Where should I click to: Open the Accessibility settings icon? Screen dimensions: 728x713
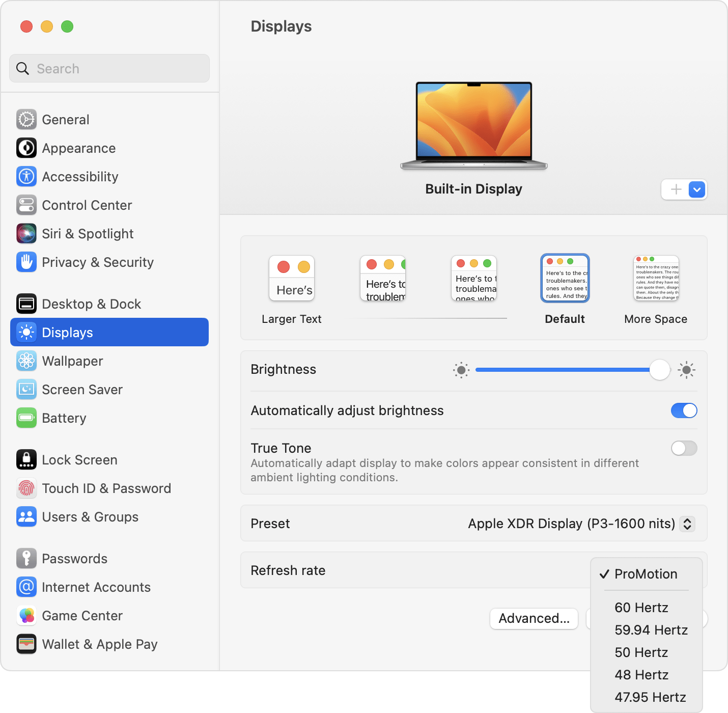26,177
